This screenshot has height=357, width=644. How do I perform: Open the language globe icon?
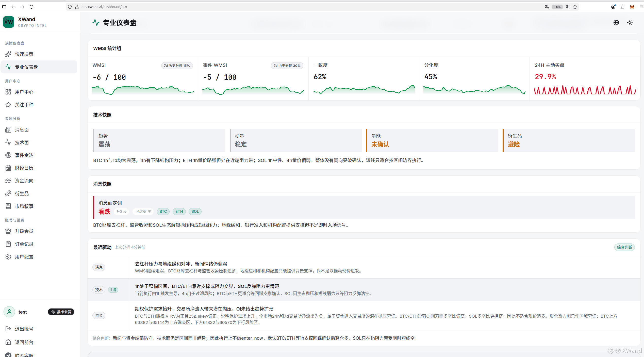pos(616,23)
